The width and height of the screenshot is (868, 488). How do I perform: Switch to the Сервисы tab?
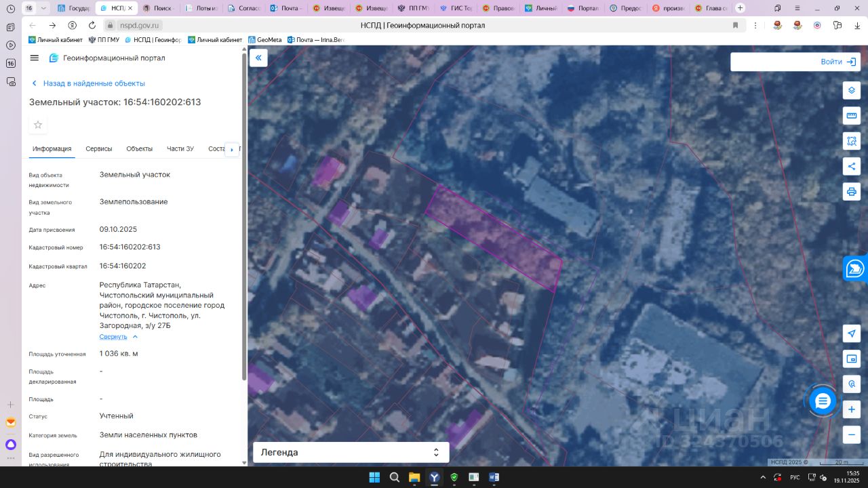point(99,149)
